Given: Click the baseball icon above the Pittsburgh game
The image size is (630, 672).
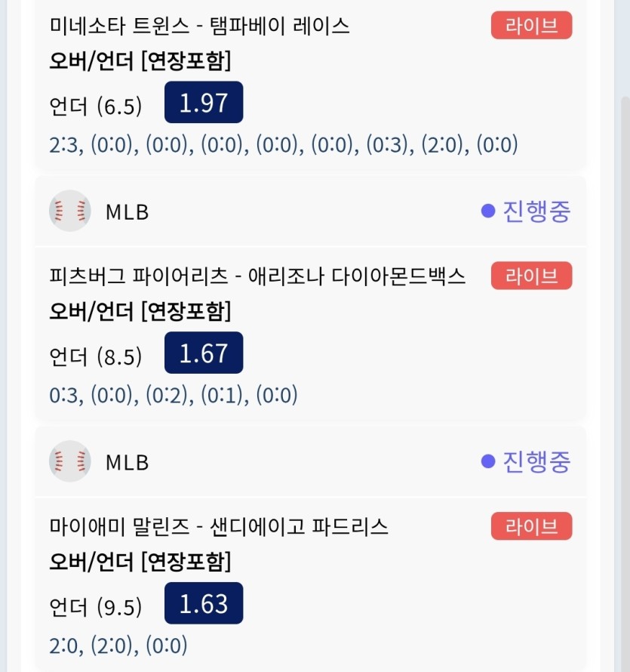Looking at the screenshot, I should (70, 211).
